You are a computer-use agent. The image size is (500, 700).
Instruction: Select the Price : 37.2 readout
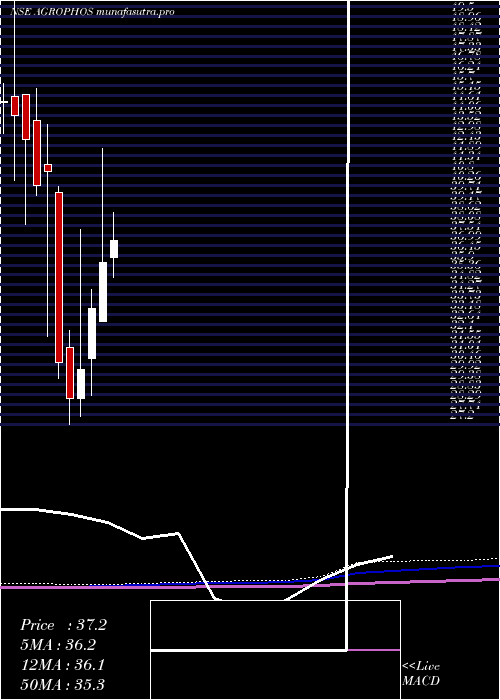tap(63, 625)
